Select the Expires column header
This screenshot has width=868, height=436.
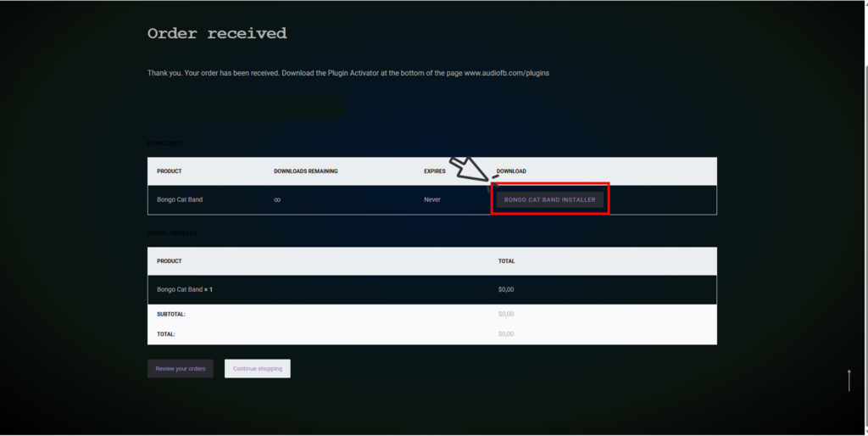click(435, 171)
